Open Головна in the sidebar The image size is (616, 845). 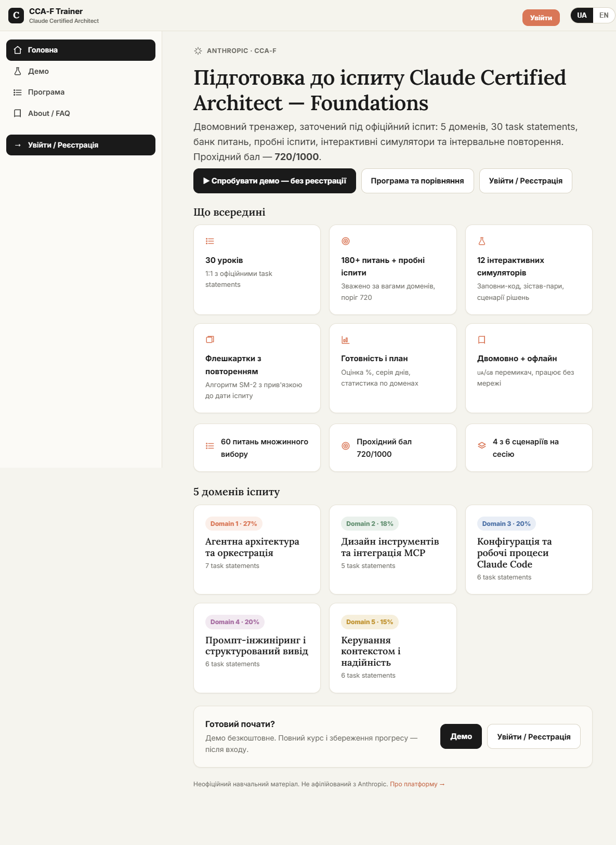coord(81,50)
